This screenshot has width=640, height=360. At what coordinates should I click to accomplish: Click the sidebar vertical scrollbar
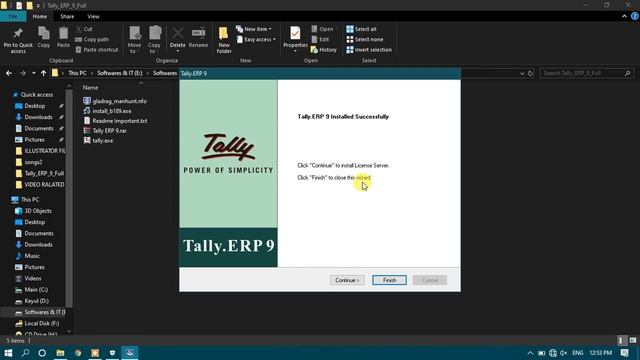[x=69, y=198]
